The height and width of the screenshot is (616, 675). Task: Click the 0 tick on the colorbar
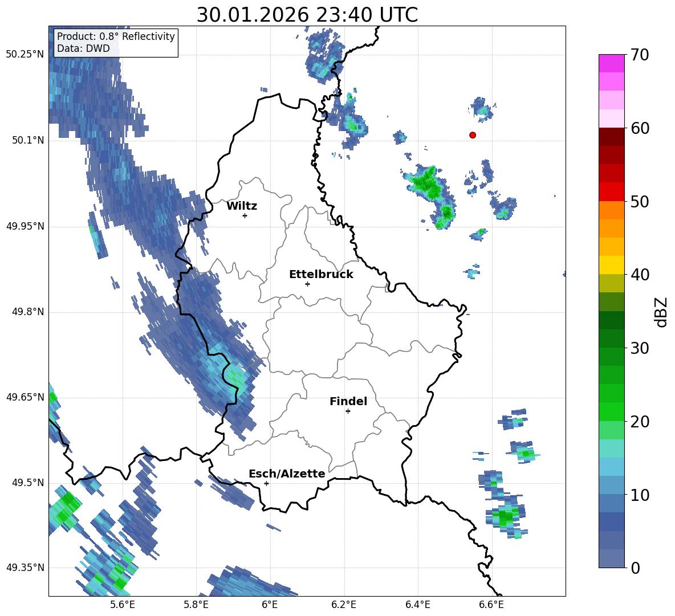click(635, 568)
